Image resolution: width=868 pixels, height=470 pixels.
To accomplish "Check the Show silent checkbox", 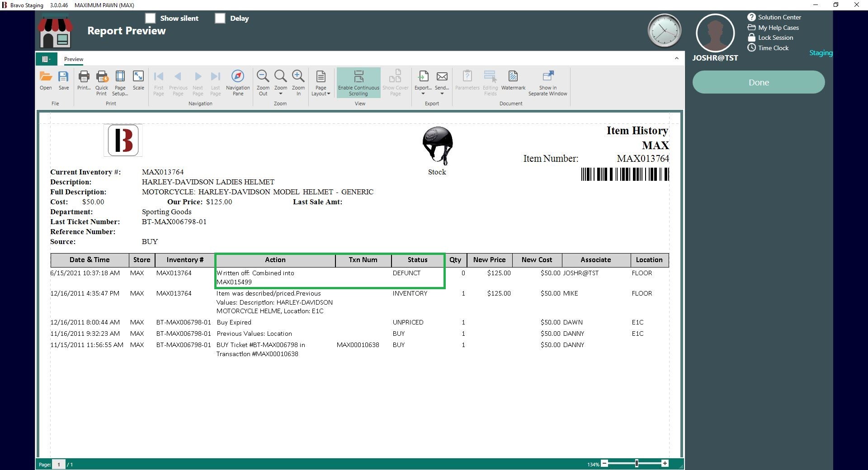I will pos(151,18).
